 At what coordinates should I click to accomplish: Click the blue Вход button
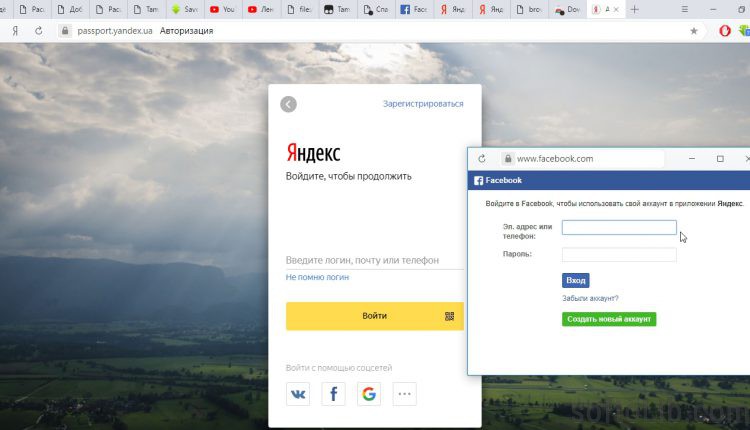[x=575, y=280]
